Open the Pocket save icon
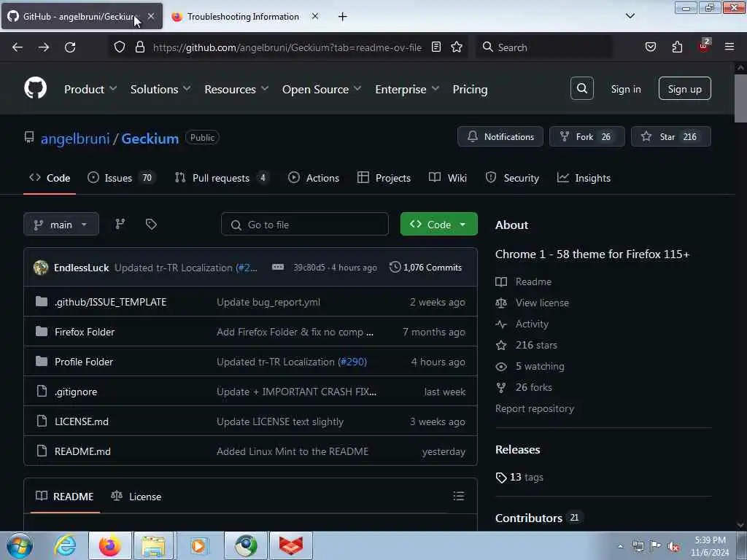 click(651, 47)
